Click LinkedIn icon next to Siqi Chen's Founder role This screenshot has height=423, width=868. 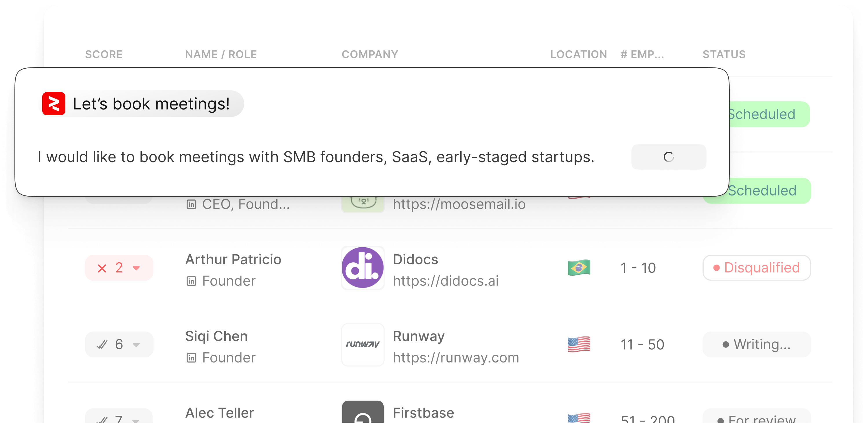[x=191, y=358]
